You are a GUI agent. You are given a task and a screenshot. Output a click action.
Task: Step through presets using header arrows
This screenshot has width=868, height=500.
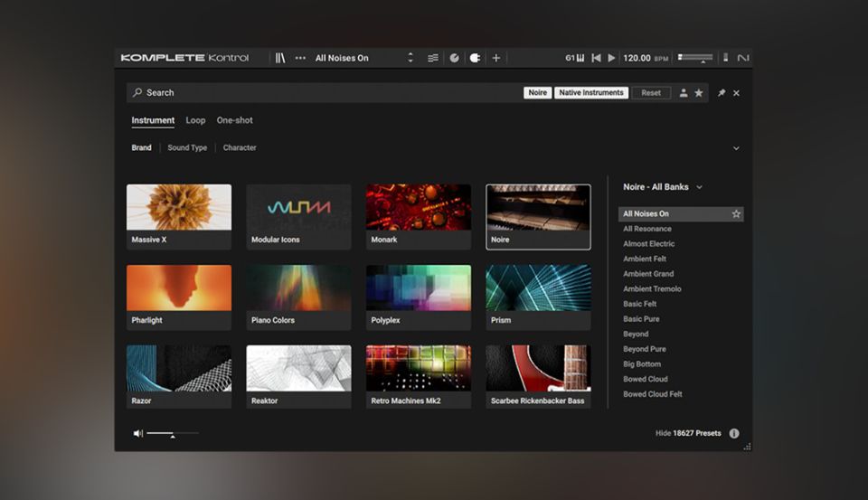click(410, 58)
